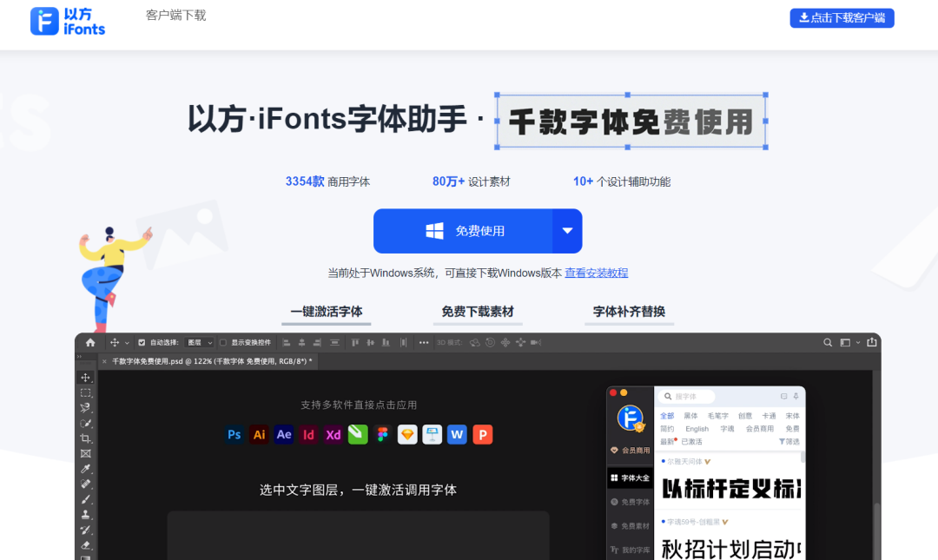The height and width of the screenshot is (560, 938).
Task: Enable the 显示变换控件 checkbox
Action: coord(223,343)
